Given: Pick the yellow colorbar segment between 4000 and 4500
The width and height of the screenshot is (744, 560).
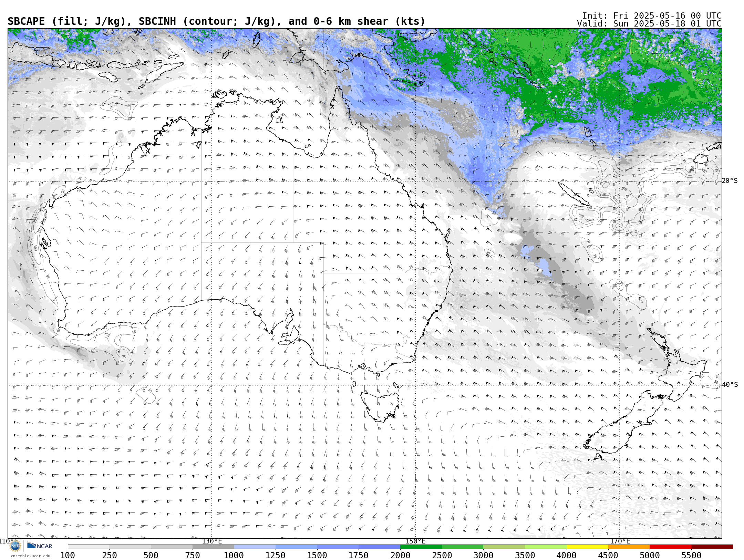Looking at the screenshot, I should coord(587,547).
